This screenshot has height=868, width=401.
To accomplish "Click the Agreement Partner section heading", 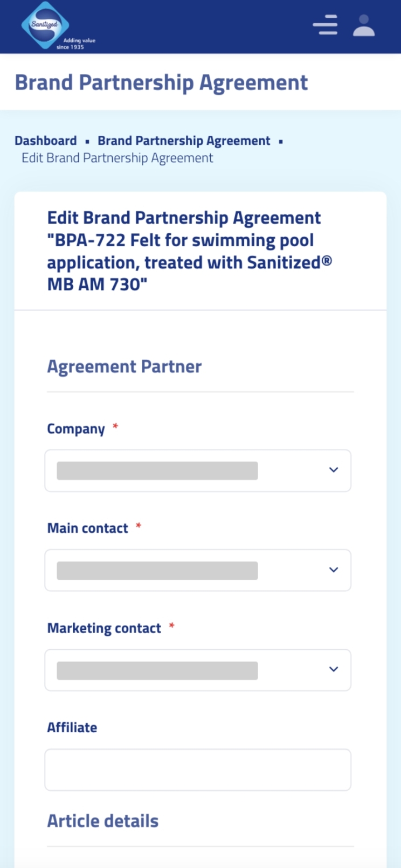I will (x=125, y=366).
